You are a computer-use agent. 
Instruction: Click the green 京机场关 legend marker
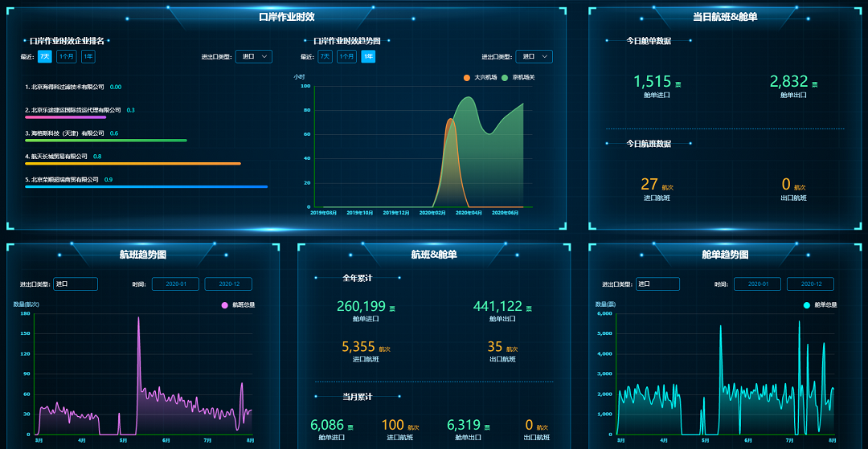coord(505,78)
